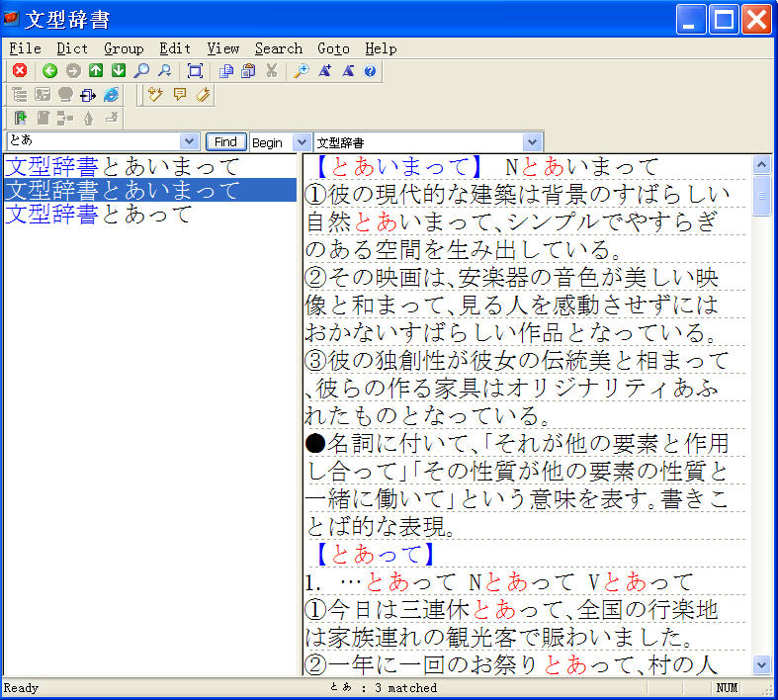778x700 pixels.
Task: Click the magnifier with plus zoom icon
Action: [x=302, y=71]
